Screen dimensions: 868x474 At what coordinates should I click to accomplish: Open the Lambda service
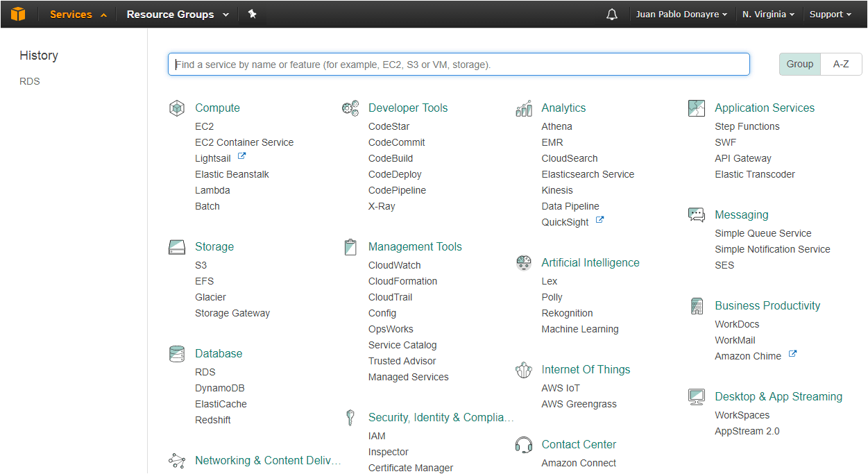212,190
